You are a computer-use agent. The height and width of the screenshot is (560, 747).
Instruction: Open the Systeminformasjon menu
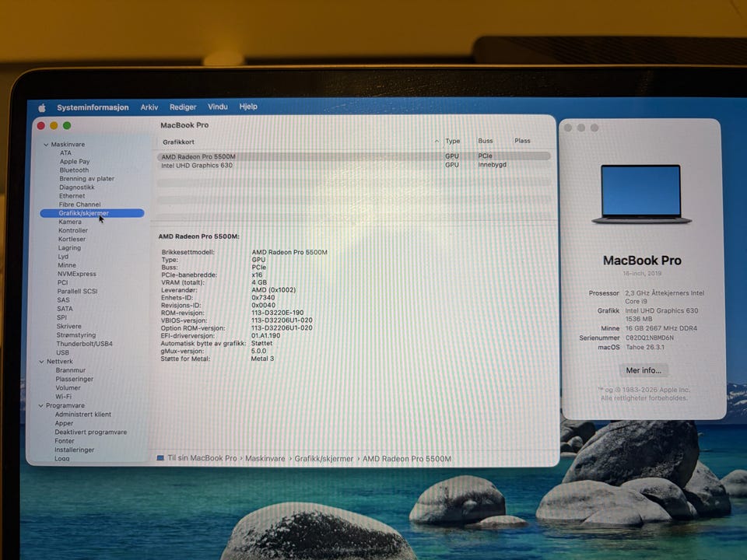[93, 107]
